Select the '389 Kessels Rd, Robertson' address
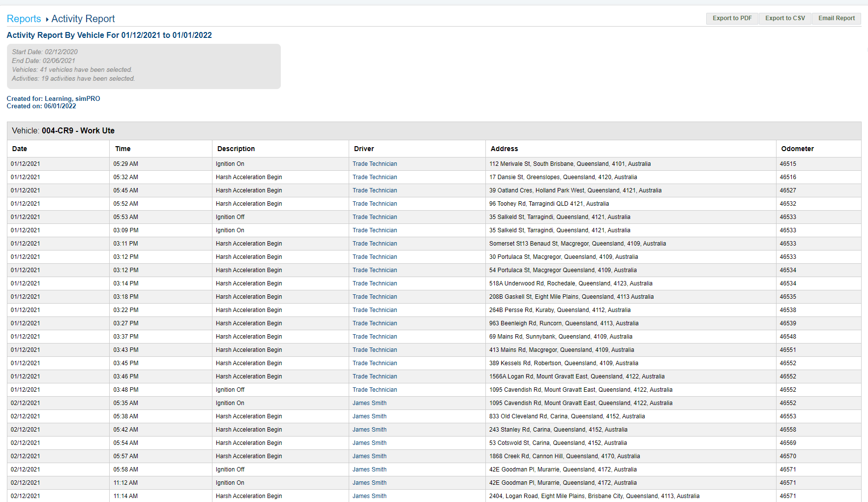Viewport: 868px width, 502px height. (564, 363)
